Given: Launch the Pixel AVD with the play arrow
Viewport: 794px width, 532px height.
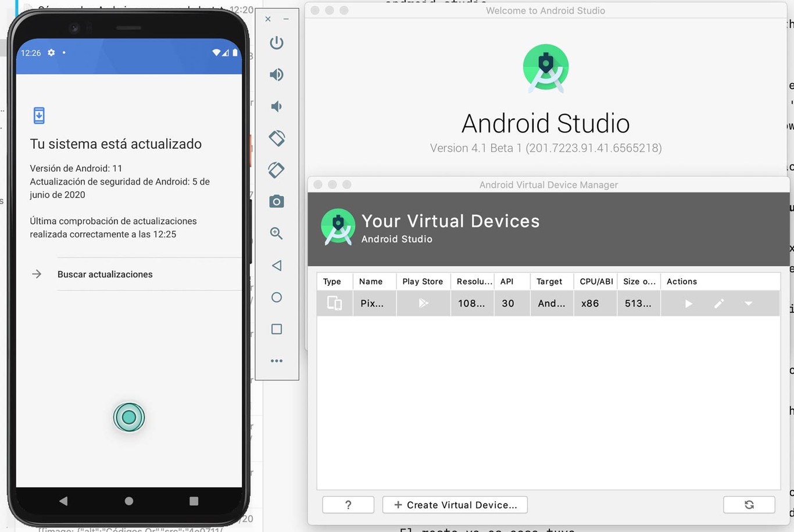Looking at the screenshot, I should (x=688, y=303).
